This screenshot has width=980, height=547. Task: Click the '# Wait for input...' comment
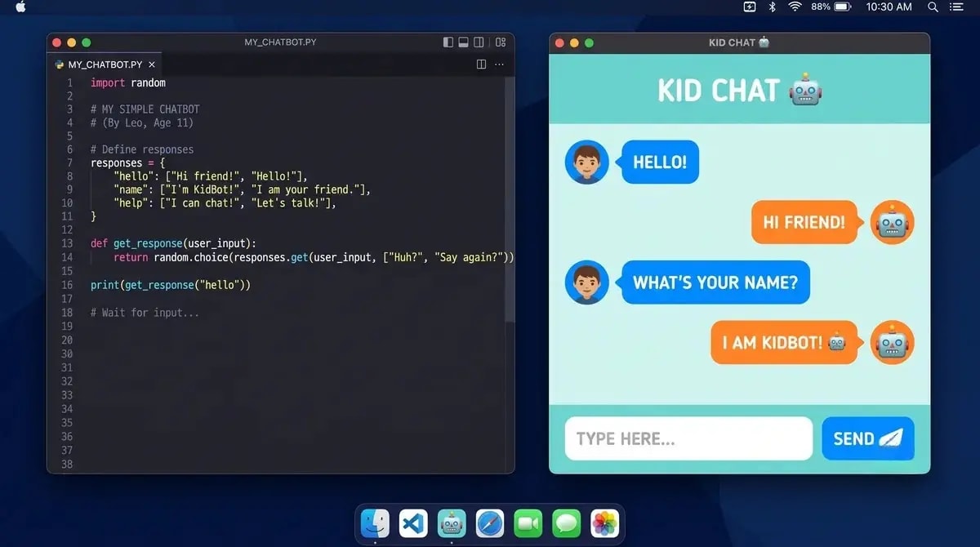point(145,313)
